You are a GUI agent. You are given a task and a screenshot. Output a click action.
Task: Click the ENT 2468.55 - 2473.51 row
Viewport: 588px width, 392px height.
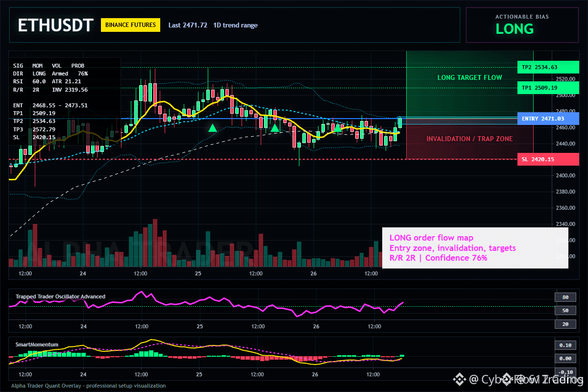[50, 105]
